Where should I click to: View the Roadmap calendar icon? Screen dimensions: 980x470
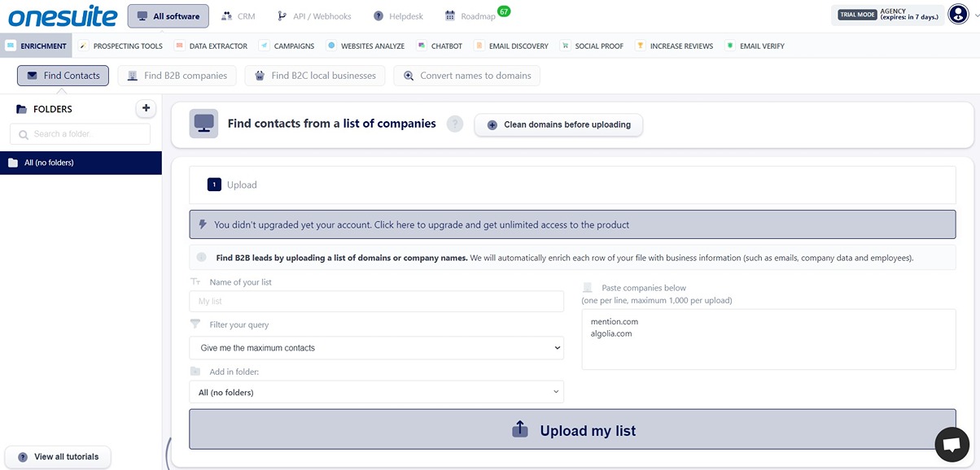[448, 14]
